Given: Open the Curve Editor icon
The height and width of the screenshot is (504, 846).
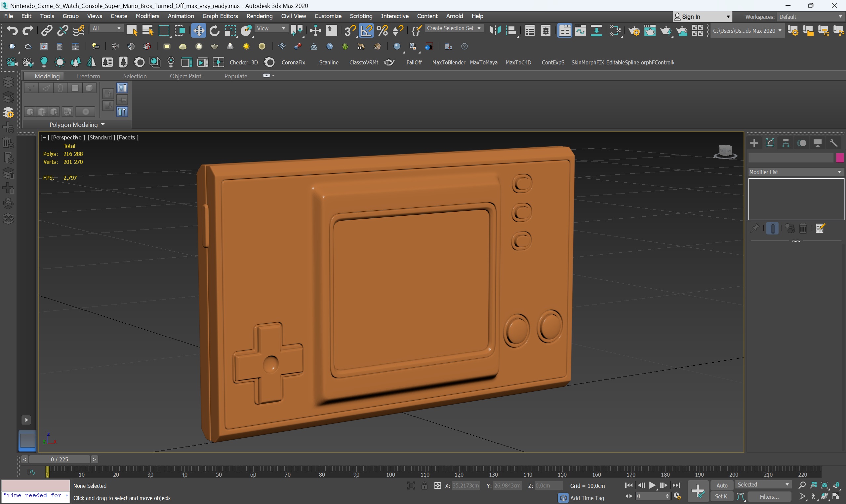Looking at the screenshot, I should coord(581,31).
